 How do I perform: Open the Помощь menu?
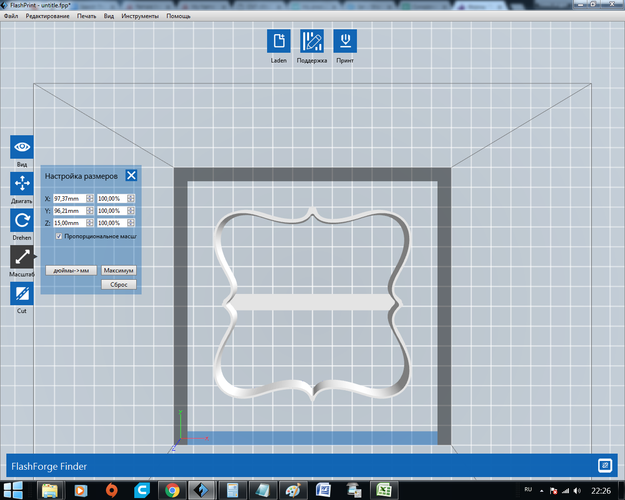pyautogui.click(x=178, y=16)
